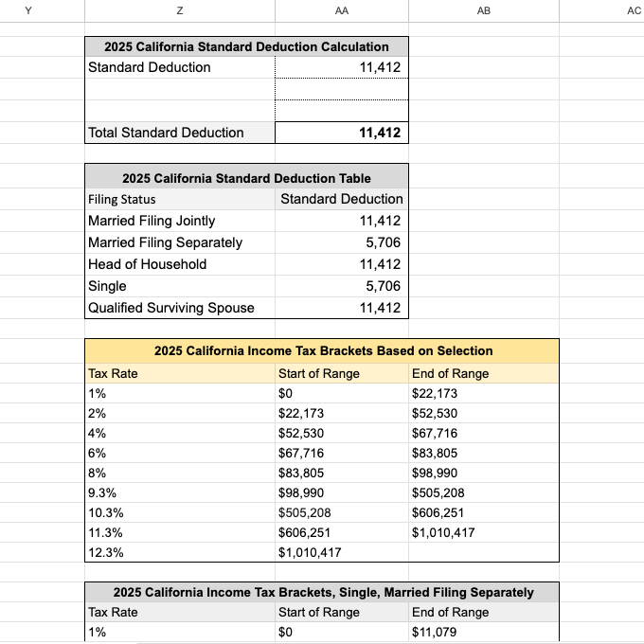Select column header AA

[341, 10]
